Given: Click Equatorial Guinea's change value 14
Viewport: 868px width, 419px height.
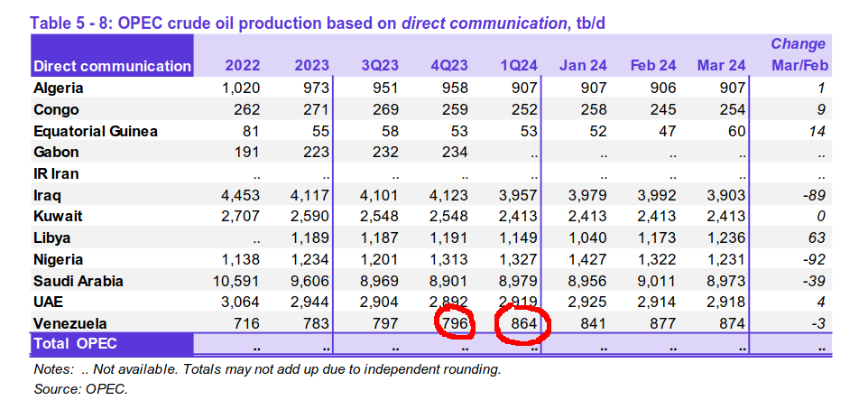Looking at the screenshot, I should 817,131.
